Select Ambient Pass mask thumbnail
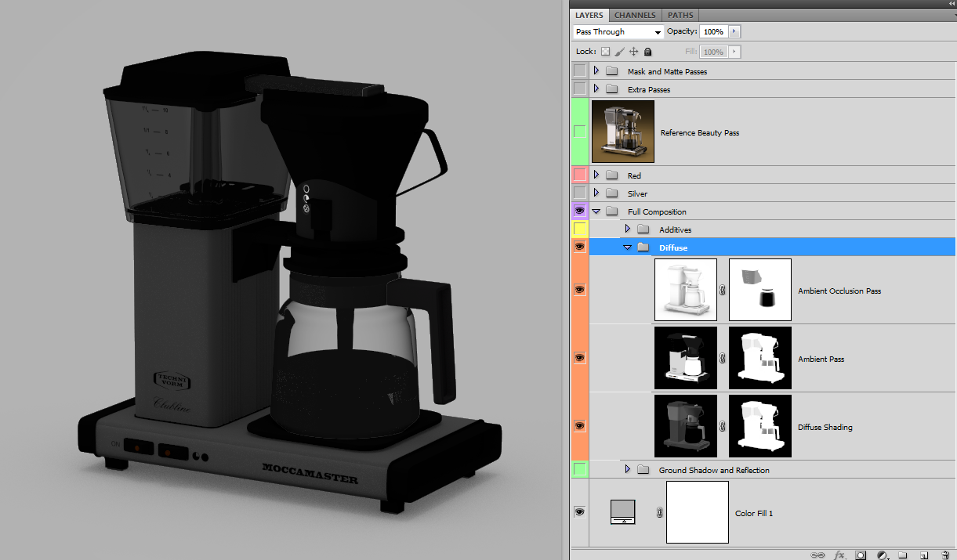This screenshot has width=957, height=560. pos(760,358)
